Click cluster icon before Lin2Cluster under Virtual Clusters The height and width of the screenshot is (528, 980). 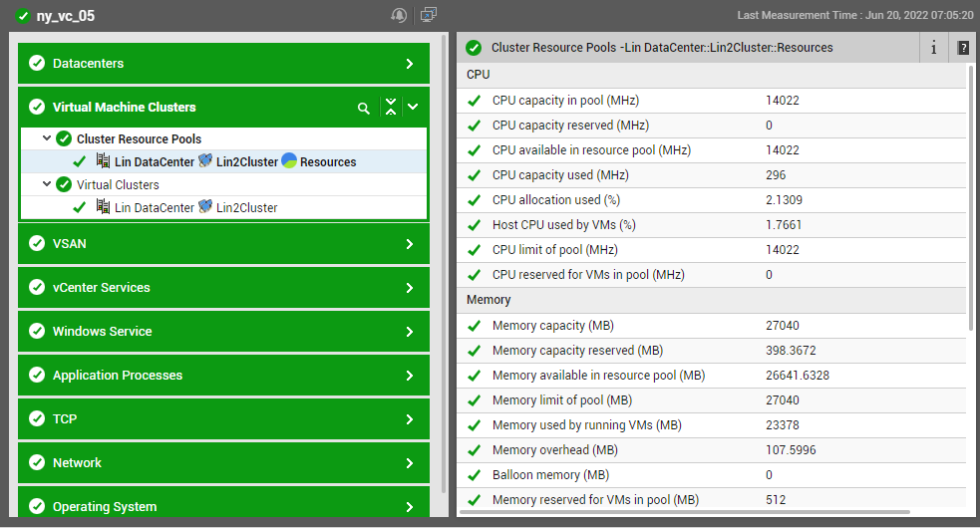click(205, 206)
